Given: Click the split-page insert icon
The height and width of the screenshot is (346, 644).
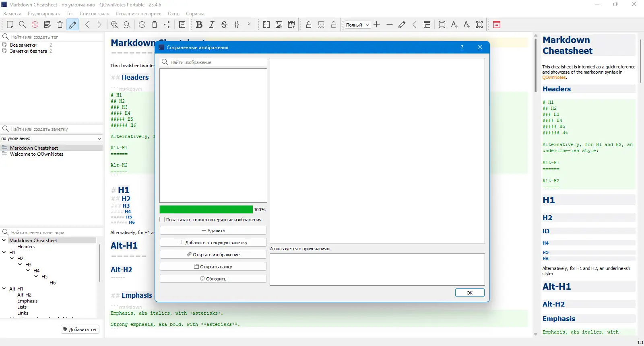Looking at the screenshot, I should click(x=266, y=25).
